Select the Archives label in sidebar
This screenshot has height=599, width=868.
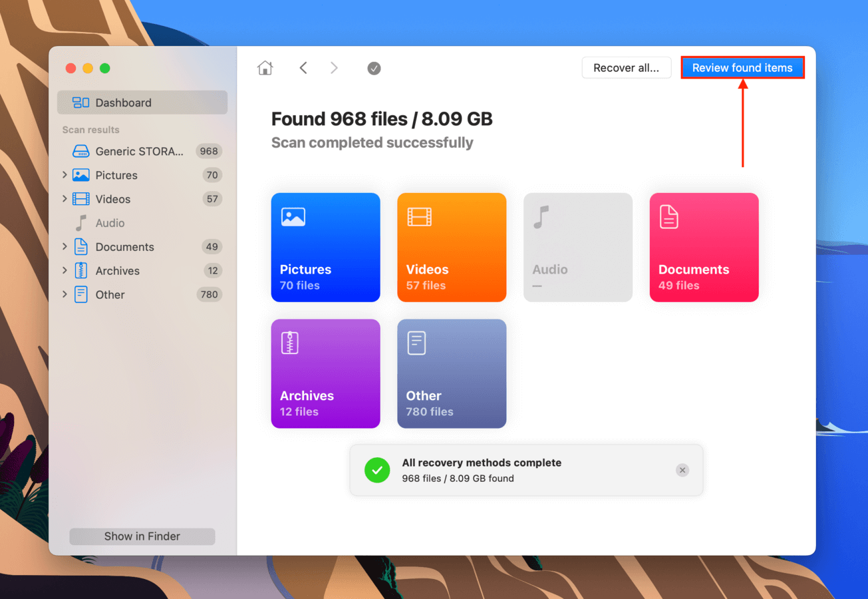tap(118, 271)
